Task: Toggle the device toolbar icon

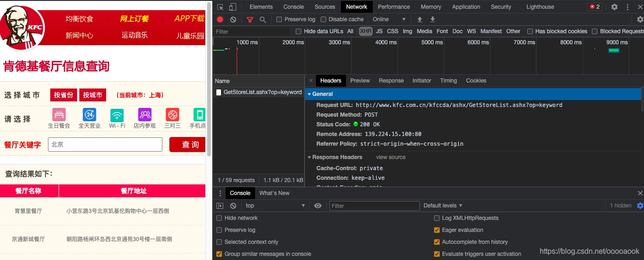Action: (x=233, y=7)
